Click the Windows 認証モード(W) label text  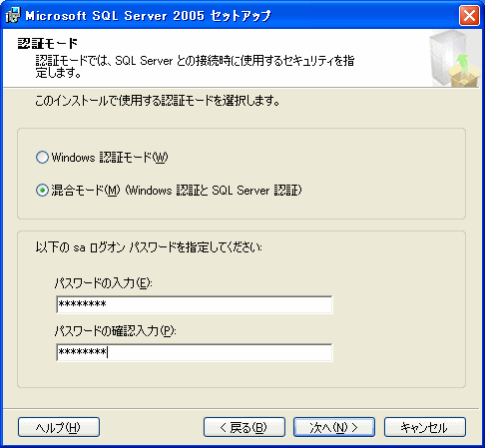click(110, 158)
